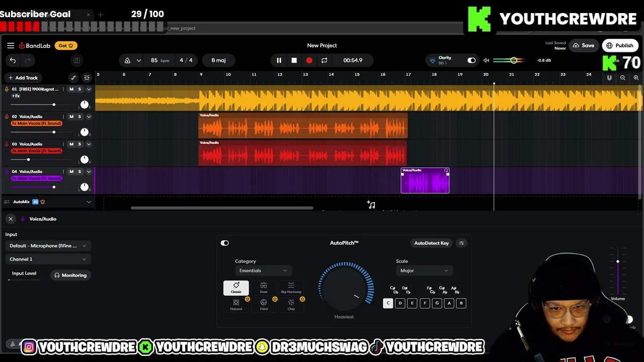
Task: Select the Classic AutoPitch preset
Action: pos(236,288)
